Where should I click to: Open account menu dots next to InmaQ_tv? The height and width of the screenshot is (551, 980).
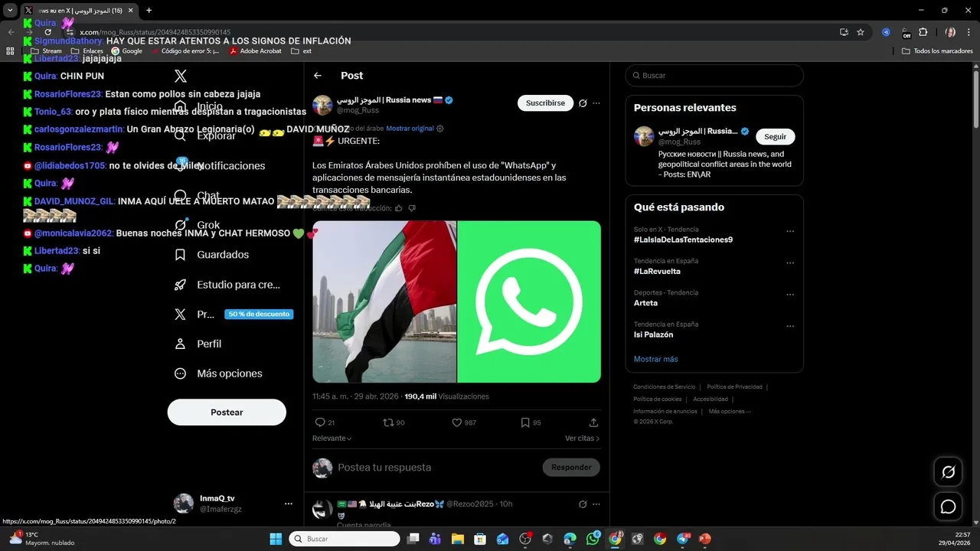click(289, 504)
